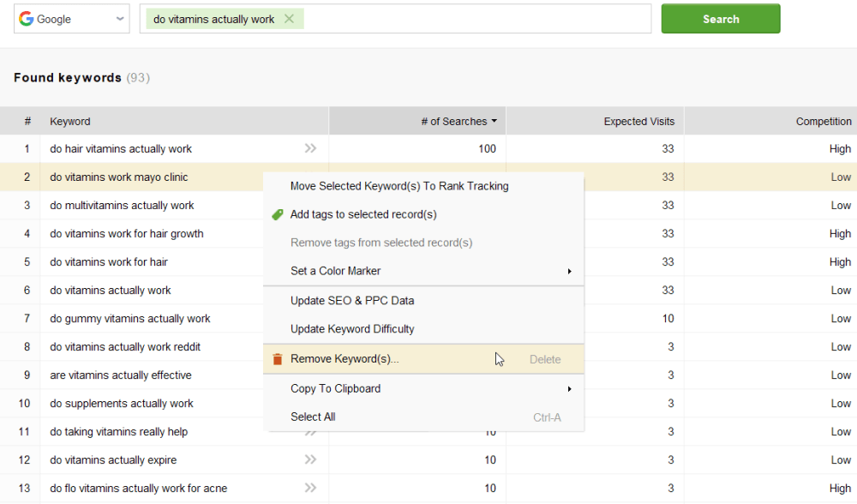Image resolution: width=857 pixels, height=504 pixels.
Task: Expand the Copy To Clipboard submenu
Action: [x=423, y=388]
